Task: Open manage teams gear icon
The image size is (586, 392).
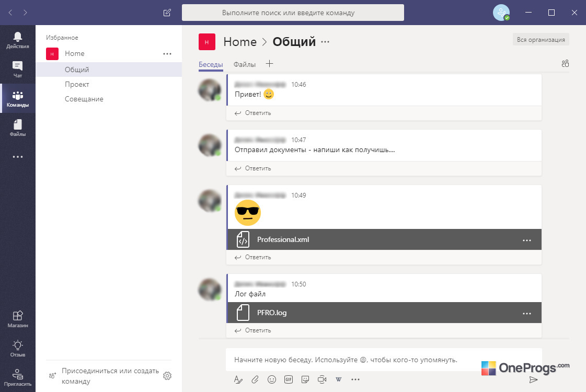Action: [167, 376]
